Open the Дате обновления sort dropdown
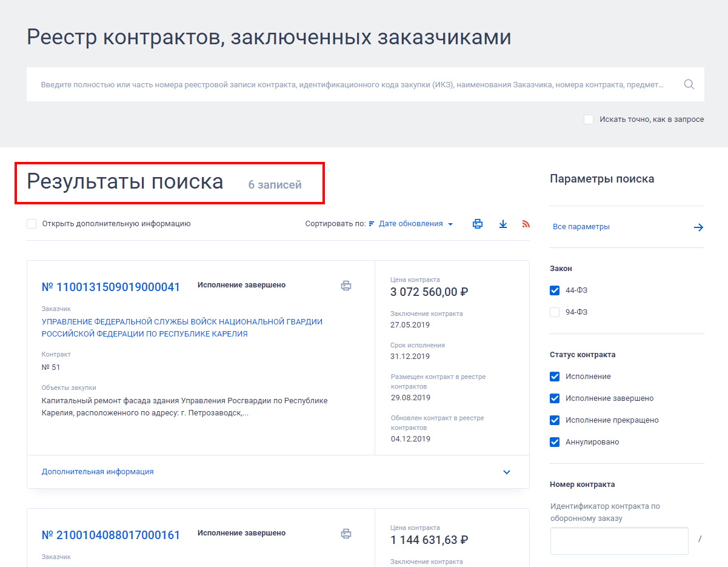The image size is (728, 567). pyautogui.click(x=416, y=224)
